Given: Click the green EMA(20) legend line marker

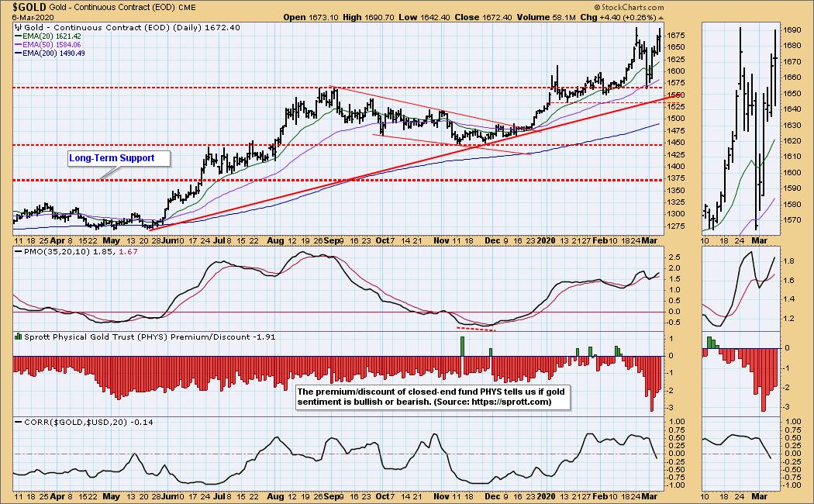Looking at the screenshot, I should pyautogui.click(x=18, y=36).
